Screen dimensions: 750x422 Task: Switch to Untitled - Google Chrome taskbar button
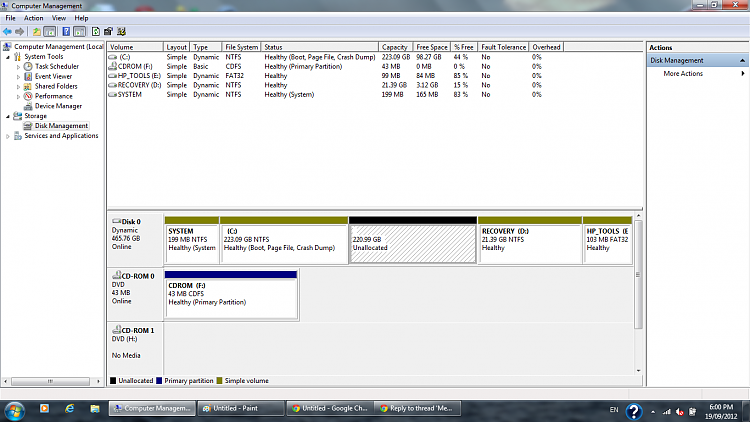pyautogui.click(x=330, y=409)
